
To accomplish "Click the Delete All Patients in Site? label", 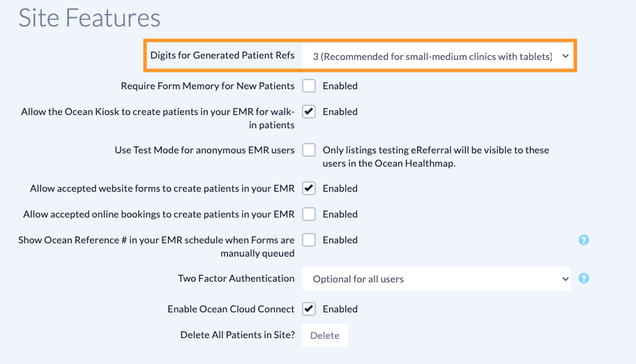I will pos(237,335).
